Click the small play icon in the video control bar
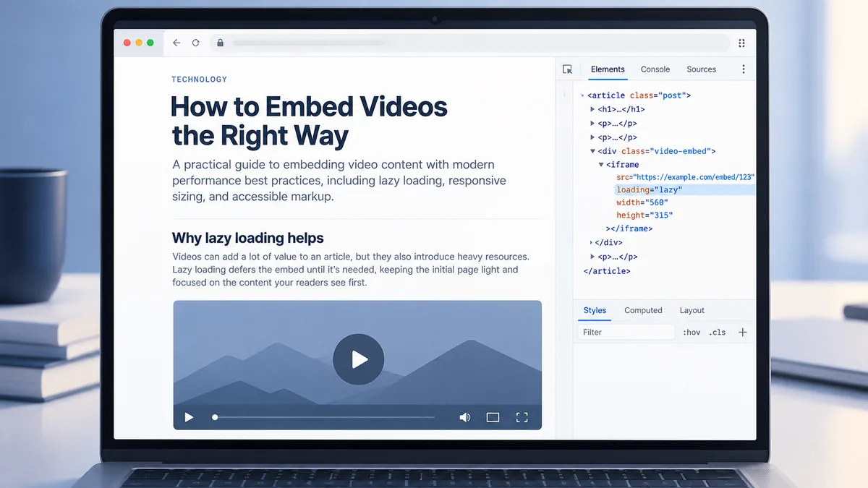Image resolution: width=868 pixels, height=488 pixels. coord(189,417)
